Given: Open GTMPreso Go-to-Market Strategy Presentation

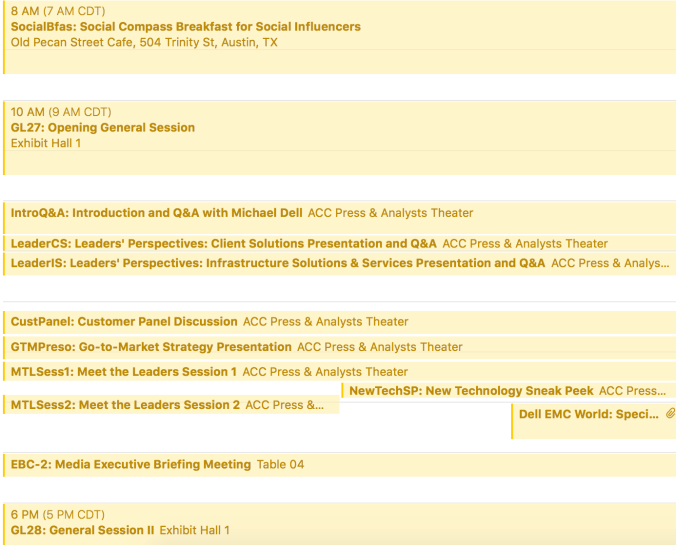Looking at the screenshot, I should pyautogui.click(x=152, y=347).
